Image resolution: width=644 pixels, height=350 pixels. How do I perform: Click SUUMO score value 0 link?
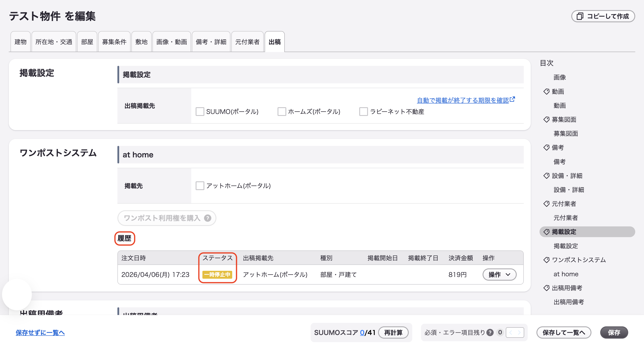tap(362, 332)
